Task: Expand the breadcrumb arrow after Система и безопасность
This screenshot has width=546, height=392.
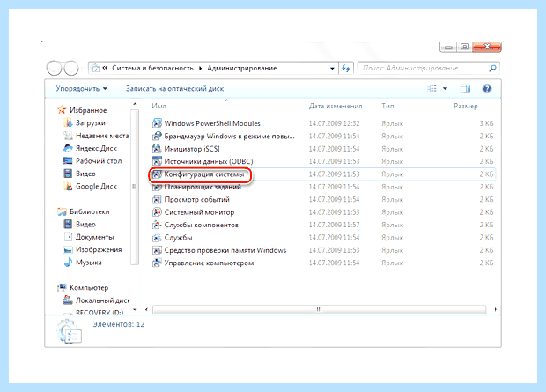Action: pos(200,69)
